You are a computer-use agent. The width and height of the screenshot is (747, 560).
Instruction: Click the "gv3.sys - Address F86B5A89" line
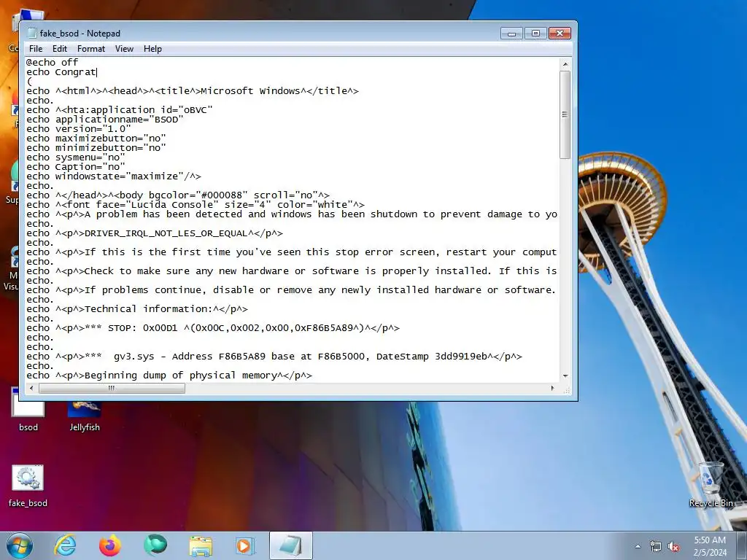point(274,357)
